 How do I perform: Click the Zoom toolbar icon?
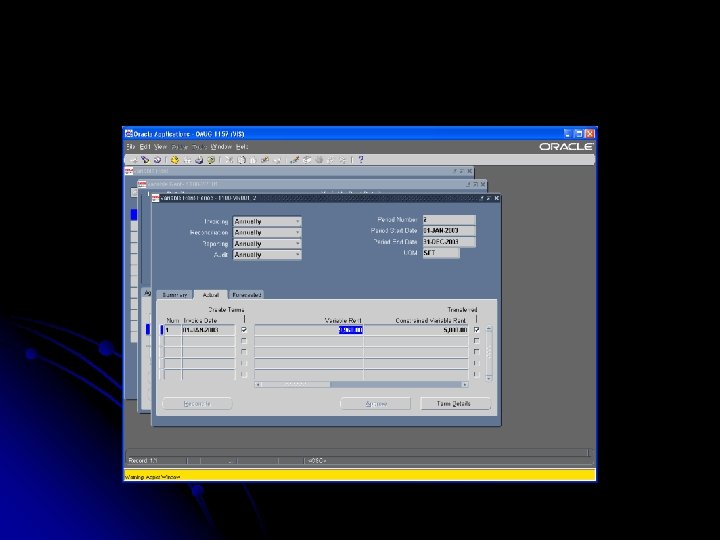(306, 160)
